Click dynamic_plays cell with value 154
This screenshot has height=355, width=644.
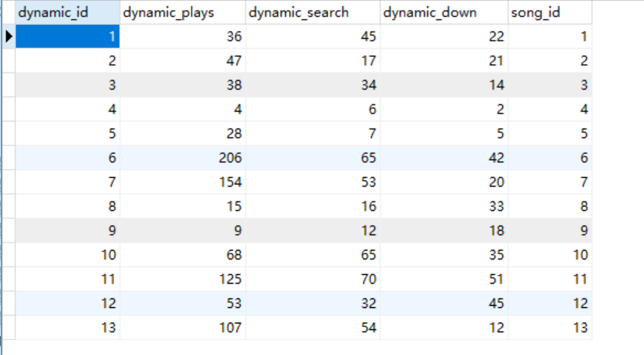click(x=183, y=182)
